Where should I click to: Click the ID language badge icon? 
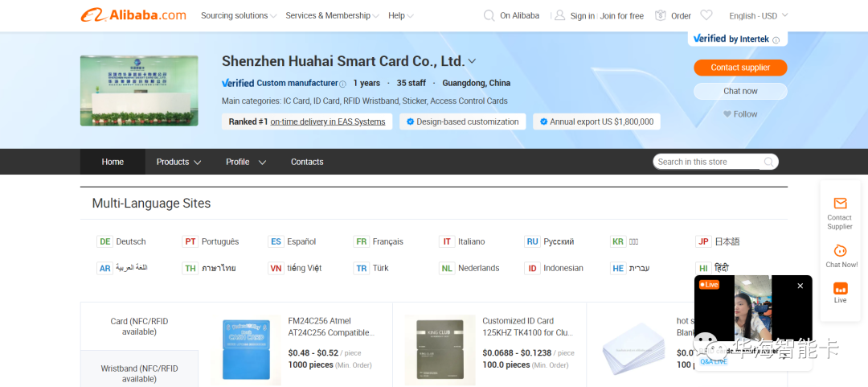pyautogui.click(x=533, y=269)
